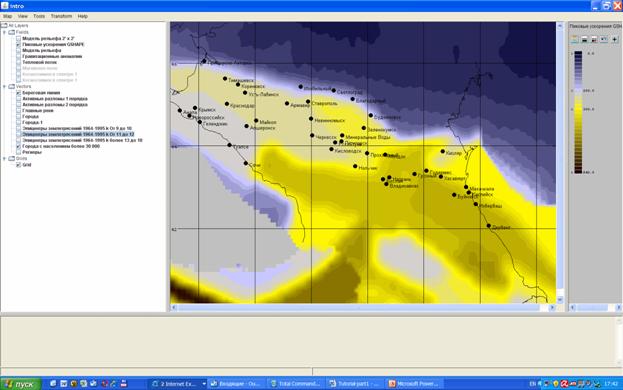Click the second icon in the legend toolbar

click(x=584, y=39)
